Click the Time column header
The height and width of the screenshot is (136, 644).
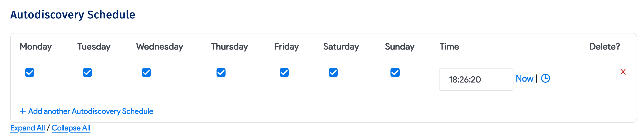coord(449,46)
